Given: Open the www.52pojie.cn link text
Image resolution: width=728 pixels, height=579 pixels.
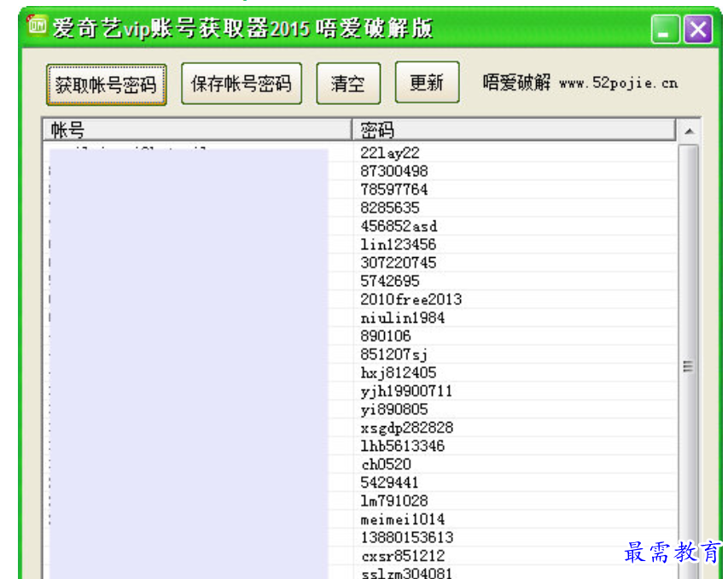Looking at the screenshot, I should point(618,83).
